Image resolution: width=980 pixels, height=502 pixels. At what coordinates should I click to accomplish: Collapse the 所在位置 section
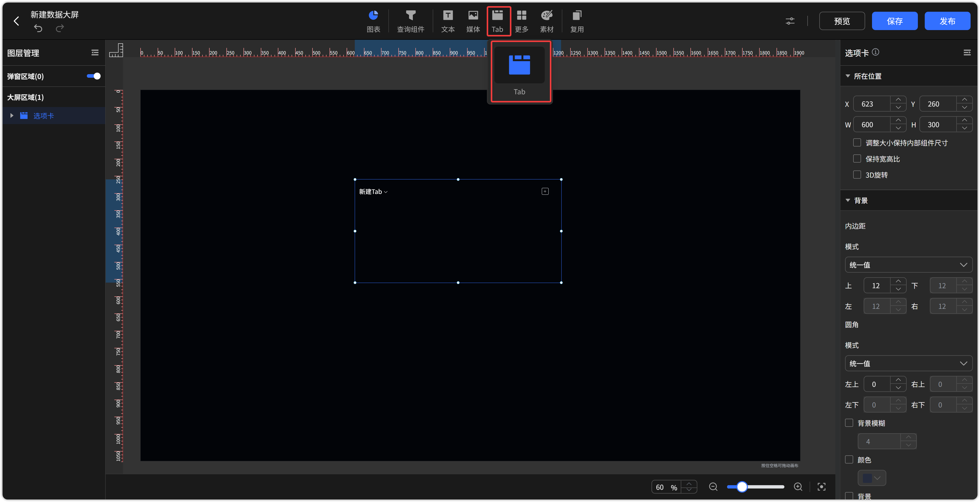click(x=848, y=76)
